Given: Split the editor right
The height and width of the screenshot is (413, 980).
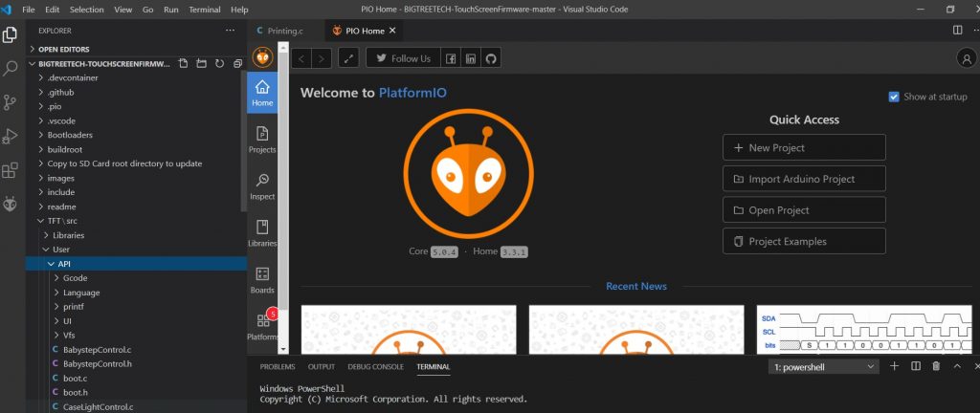Looking at the screenshot, I should click(x=957, y=30).
